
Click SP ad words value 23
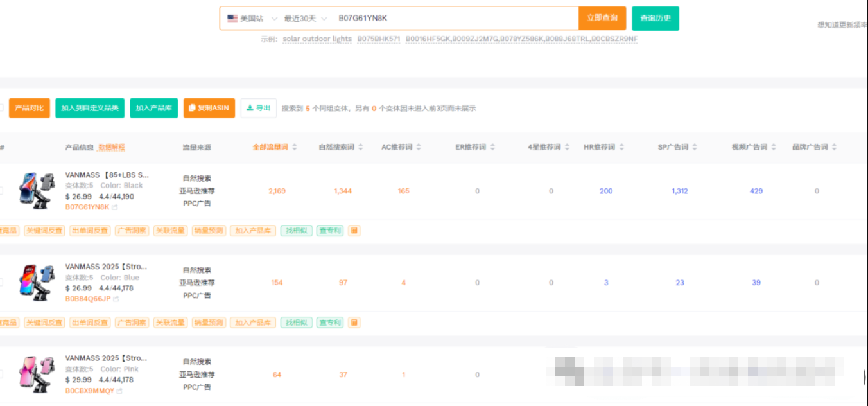pos(680,283)
